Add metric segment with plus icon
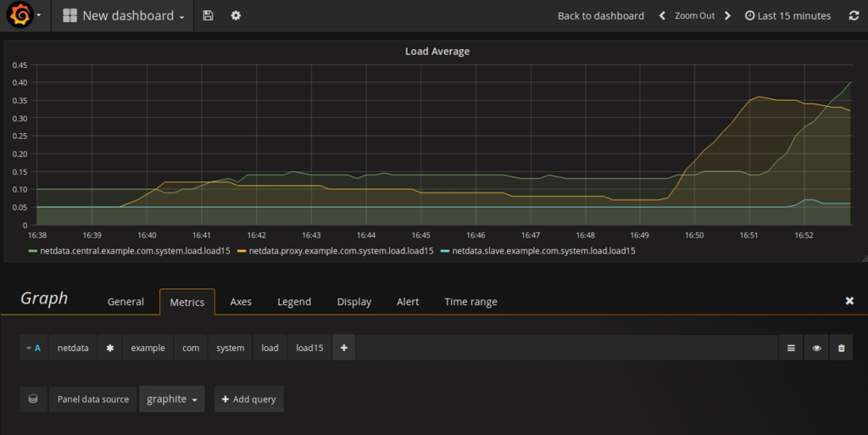This screenshot has width=868, height=435. (x=344, y=348)
